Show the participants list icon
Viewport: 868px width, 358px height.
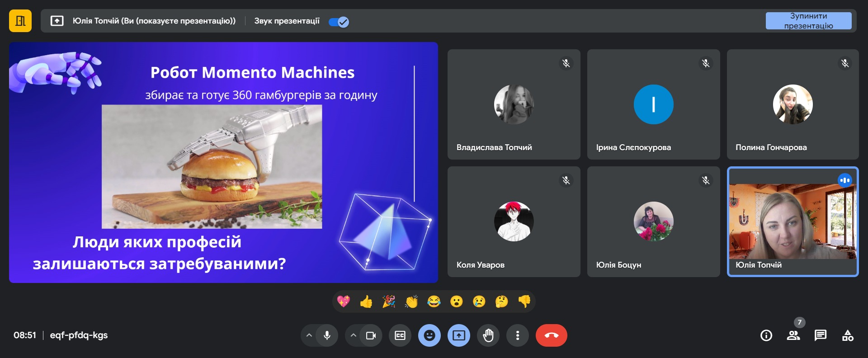pos(793,335)
